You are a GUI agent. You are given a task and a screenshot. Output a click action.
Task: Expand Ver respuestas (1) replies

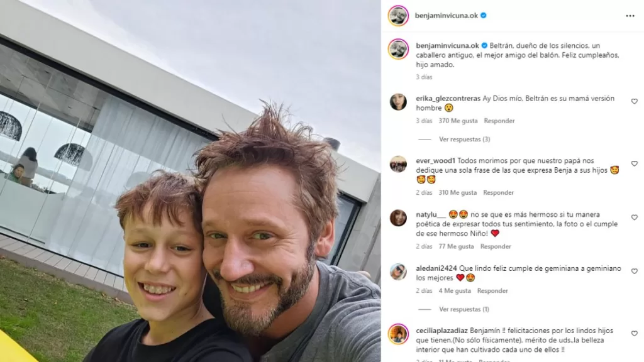click(464, 309)
